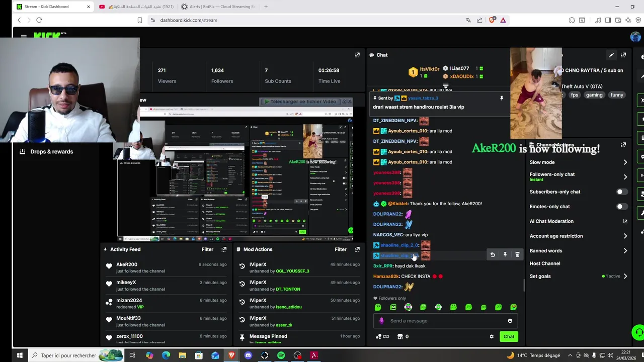Click mizan2024 redeemed VIP entry

166,303
